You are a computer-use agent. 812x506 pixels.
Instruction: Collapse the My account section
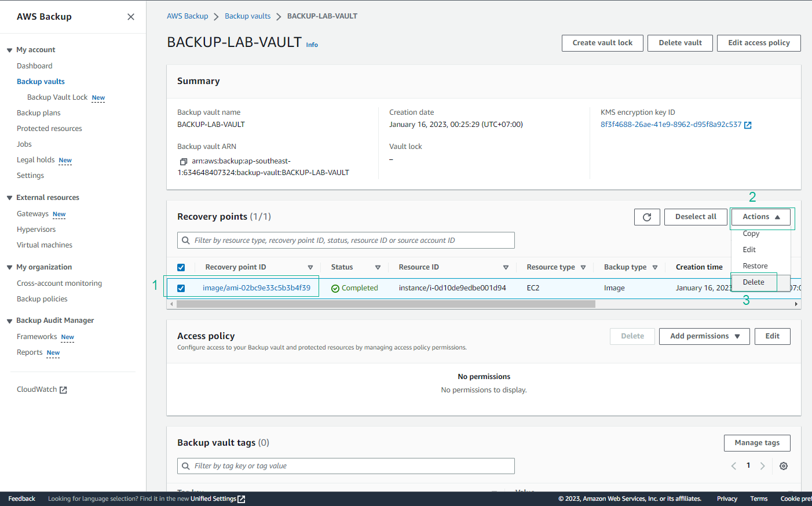[x=10, y=50]
